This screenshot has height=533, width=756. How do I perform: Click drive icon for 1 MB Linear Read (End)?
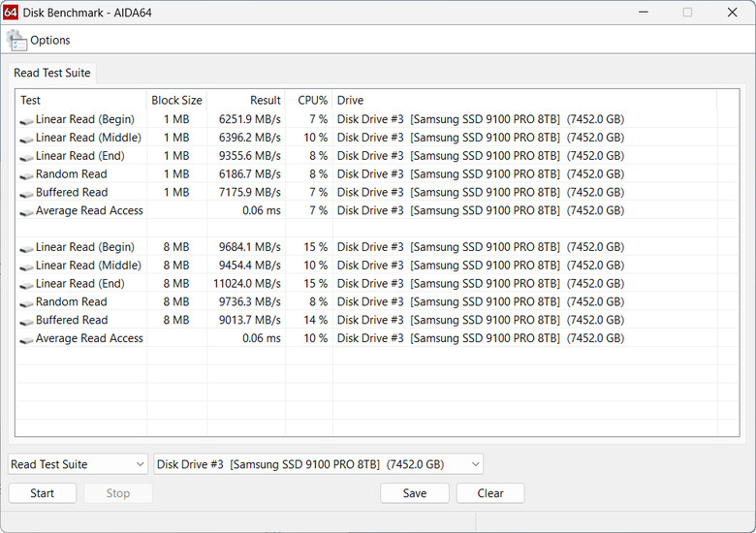(26, 157)
